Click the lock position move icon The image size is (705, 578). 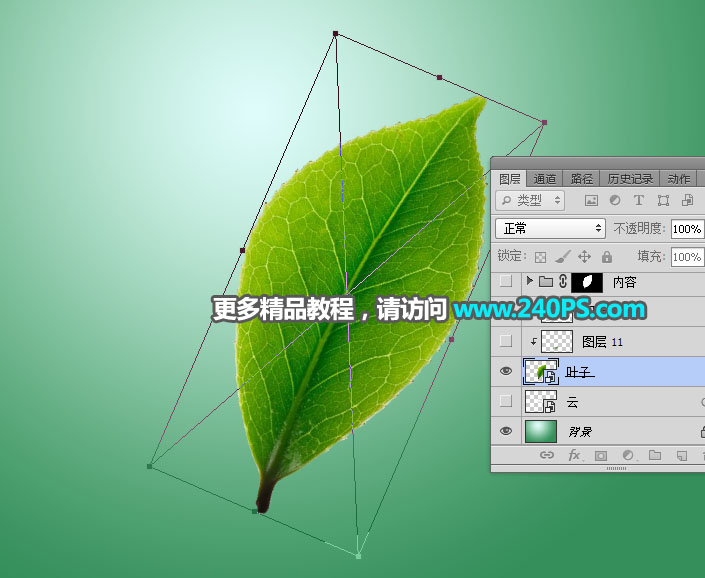tap(585, 257)
